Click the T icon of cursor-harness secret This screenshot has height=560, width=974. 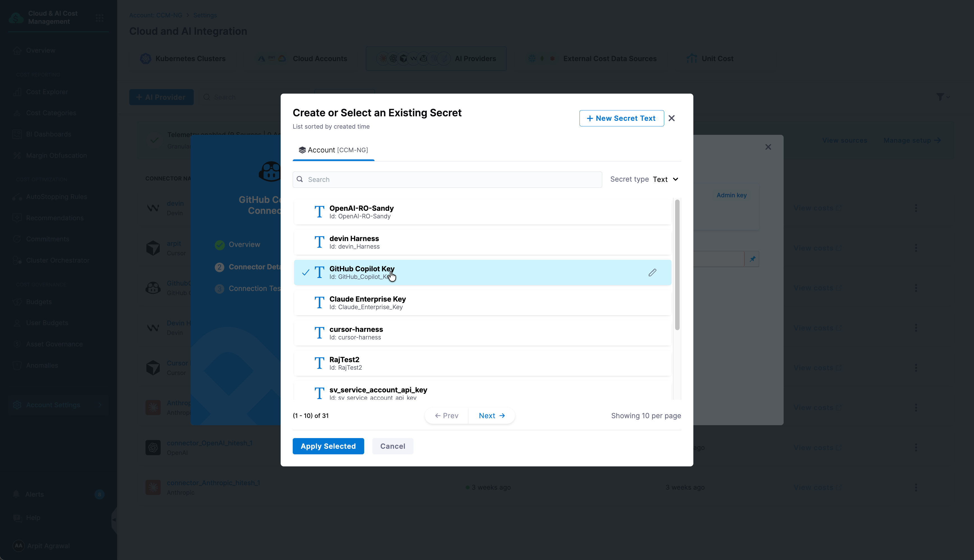(319, 333)
